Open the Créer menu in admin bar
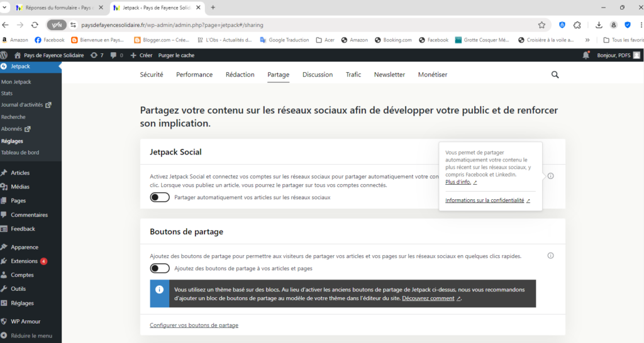 (141, 55)
